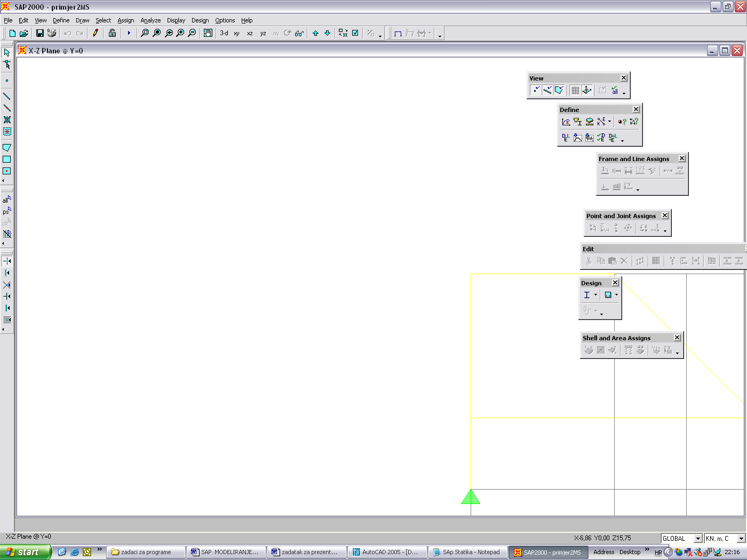747x560 pixels.
Task: Run analysis with the blue arrow button
Action: tap(129, 33)
